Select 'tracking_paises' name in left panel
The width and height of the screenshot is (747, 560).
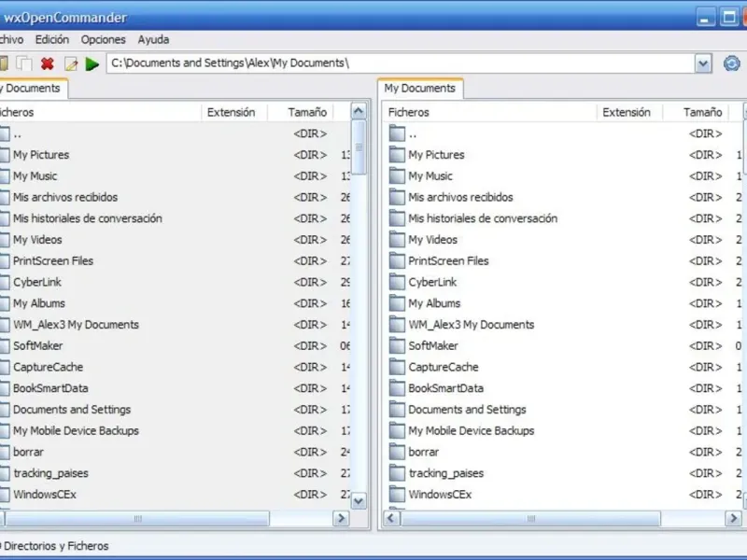point(51,473)
